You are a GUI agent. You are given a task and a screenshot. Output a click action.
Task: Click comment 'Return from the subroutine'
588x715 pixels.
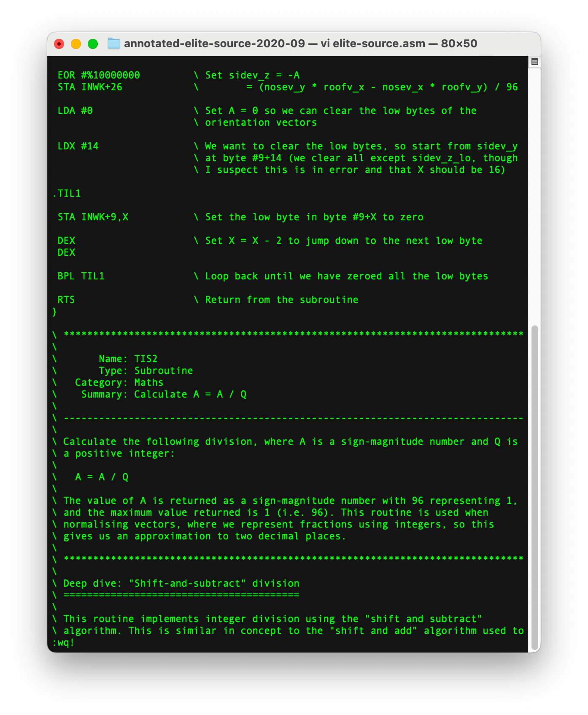point(282,300)
